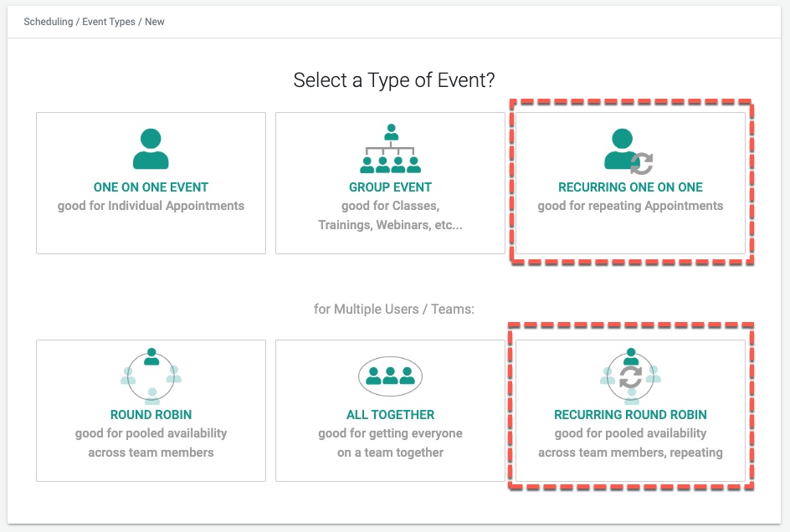Click 'Trainings, Webinars, etc...' text
The width and height of the screenshot is (790, 532).
point(391,225)
